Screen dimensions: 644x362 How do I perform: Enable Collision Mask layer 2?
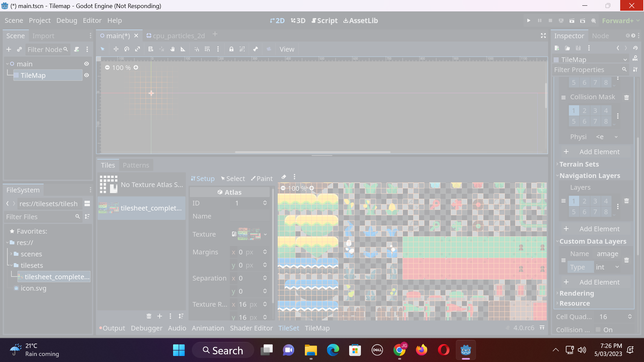[584, 110]
